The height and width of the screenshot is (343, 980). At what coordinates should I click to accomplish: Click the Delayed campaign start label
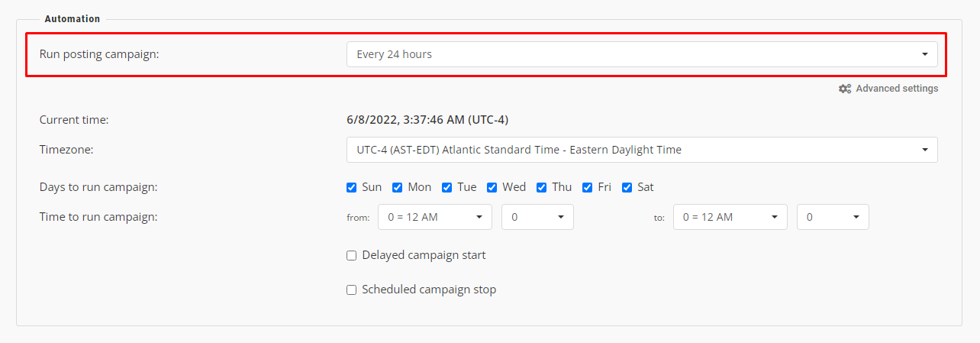(x=424, y=255)
